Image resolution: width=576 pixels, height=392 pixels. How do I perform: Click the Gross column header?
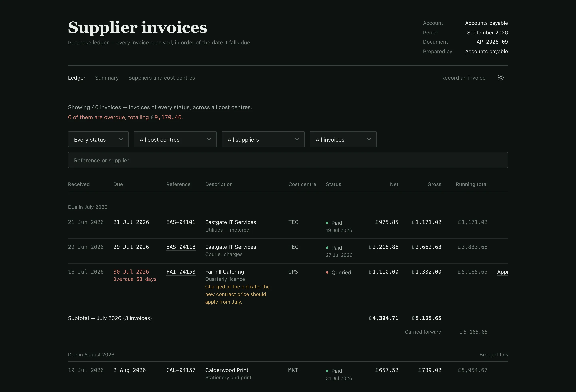434,184
